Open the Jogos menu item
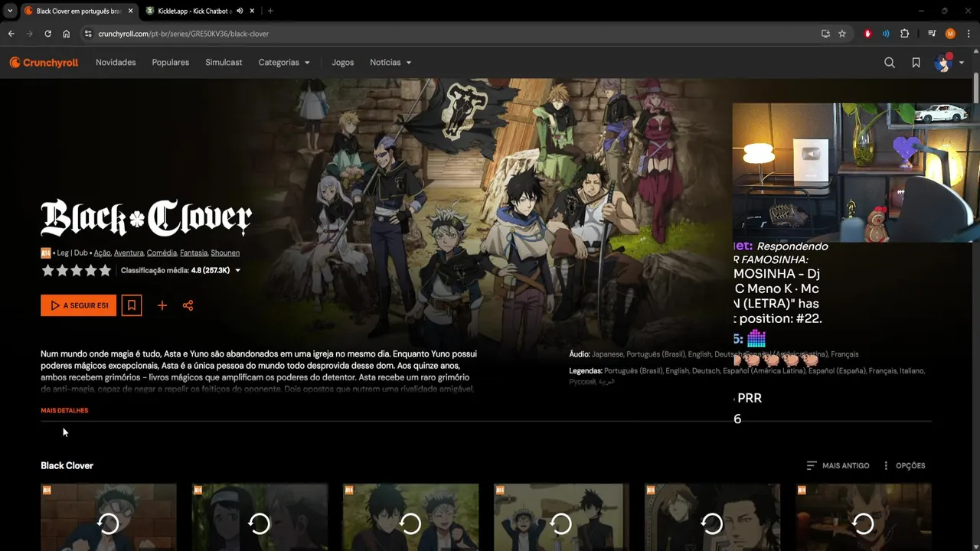Screen dimensions: 980x551 [x=343, y=63]
